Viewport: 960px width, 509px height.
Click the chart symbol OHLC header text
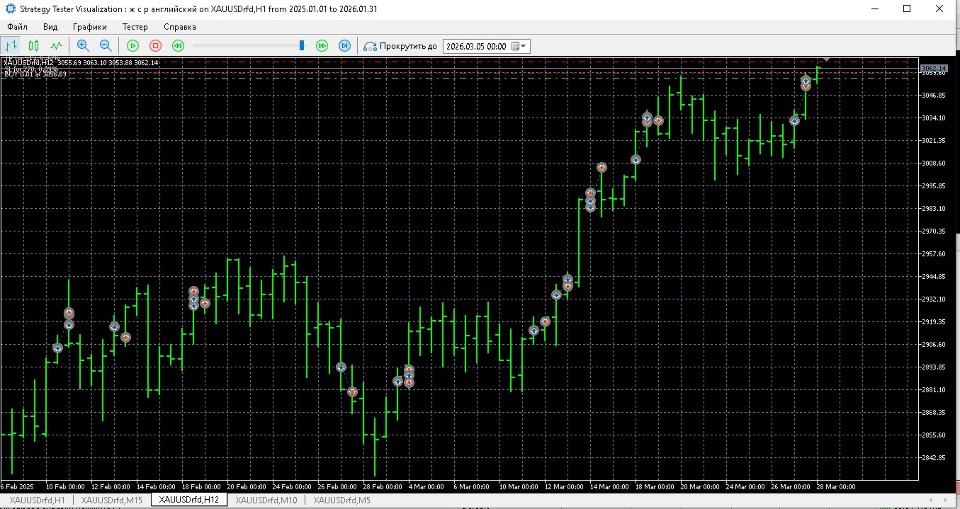(x=81, y=62)
